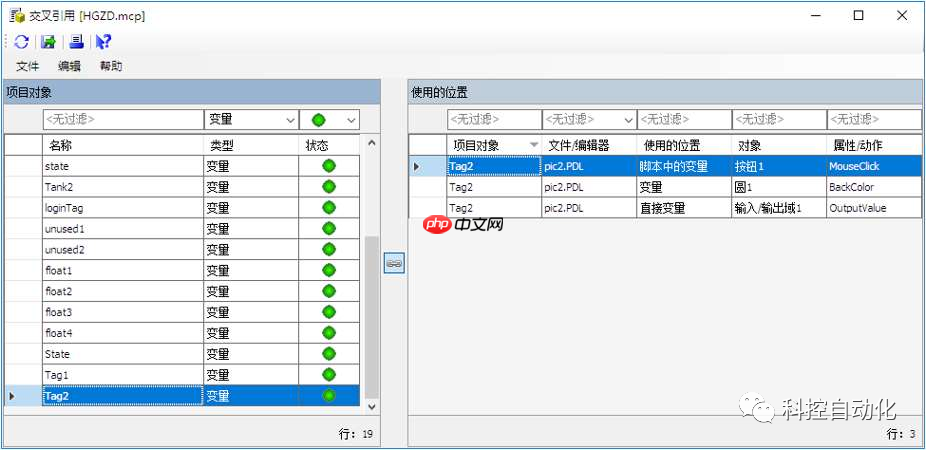926x450 pixels.
Task: Select the float2 row
Action: tap(182, 291)
